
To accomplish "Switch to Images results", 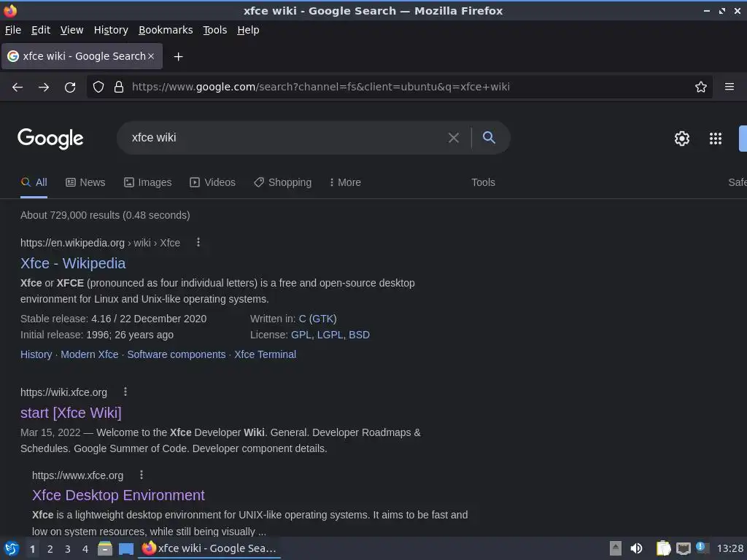I will 147,182.
